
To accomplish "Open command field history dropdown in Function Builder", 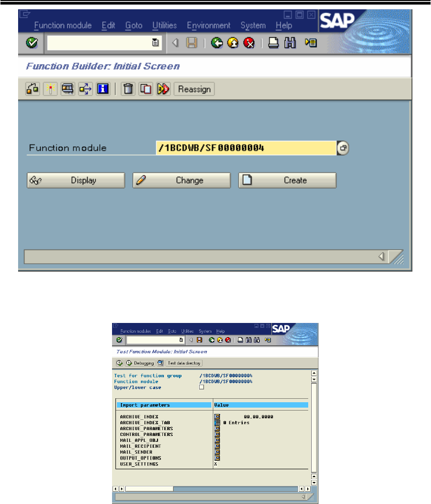I will (155, 43).
